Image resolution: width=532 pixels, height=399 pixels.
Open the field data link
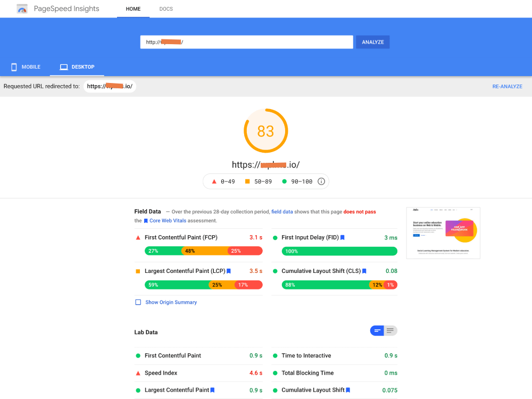pyautogui.click(x=282, y=212)
